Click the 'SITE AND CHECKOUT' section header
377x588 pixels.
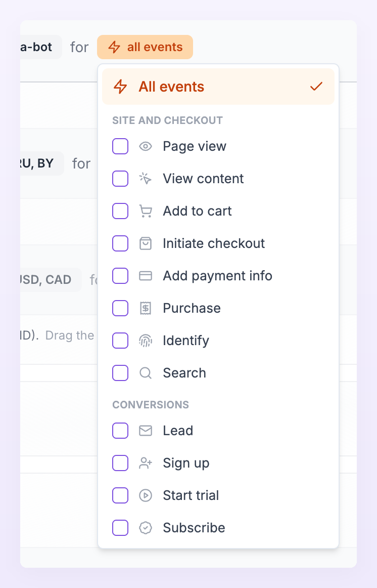[x=167, y=120]
